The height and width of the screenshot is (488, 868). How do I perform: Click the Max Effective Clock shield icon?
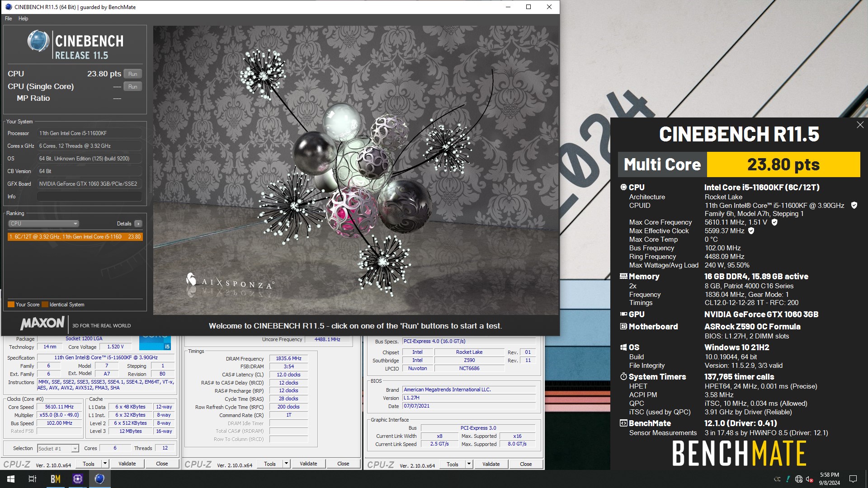[x=751, y=231]
